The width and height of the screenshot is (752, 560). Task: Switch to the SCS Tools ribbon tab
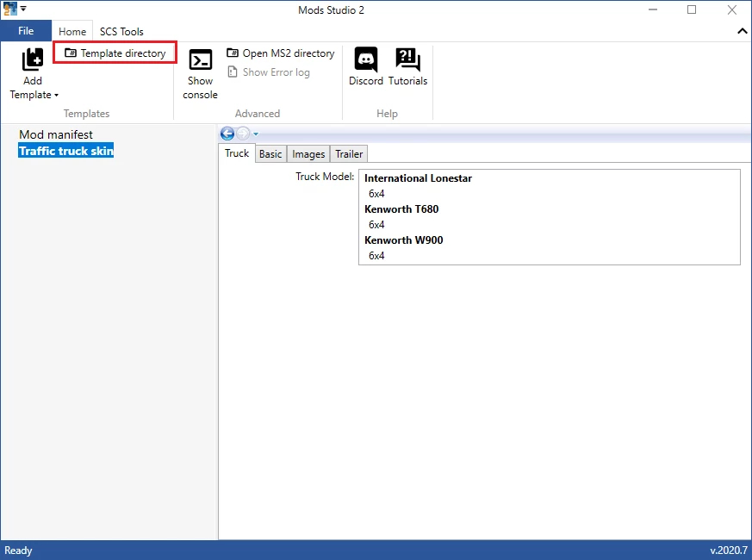coord(121,32)
